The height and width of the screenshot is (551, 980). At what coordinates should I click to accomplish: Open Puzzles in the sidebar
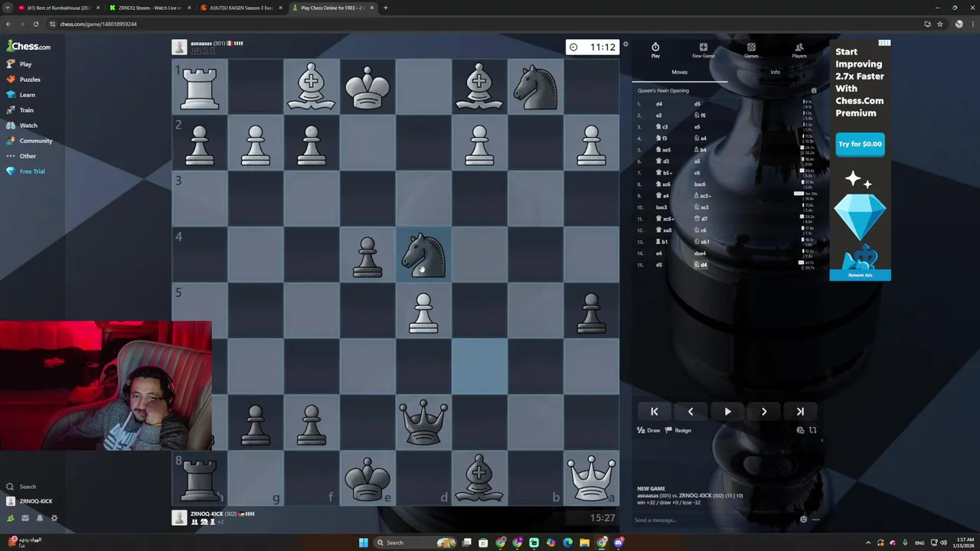tap(24, 80)
